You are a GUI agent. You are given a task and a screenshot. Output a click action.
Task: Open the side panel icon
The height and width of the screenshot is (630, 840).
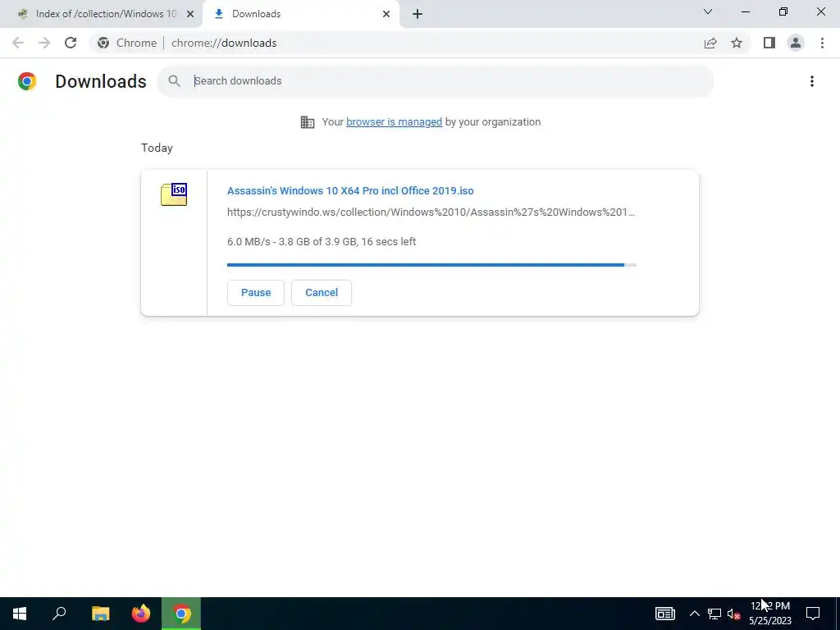pyautogui.click(x=769, y=43)
